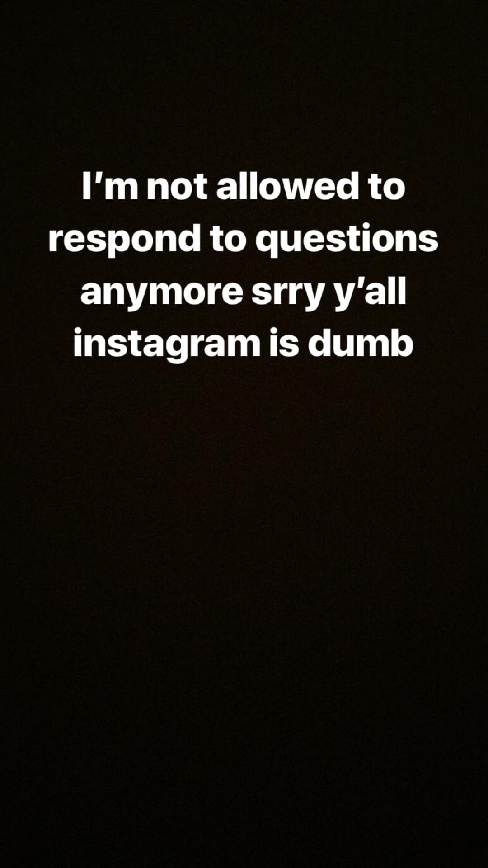Tap the empty black area below the text
The height and width of the screenshot is (868, 488).
pyautogui.click(x=244, y=610)
